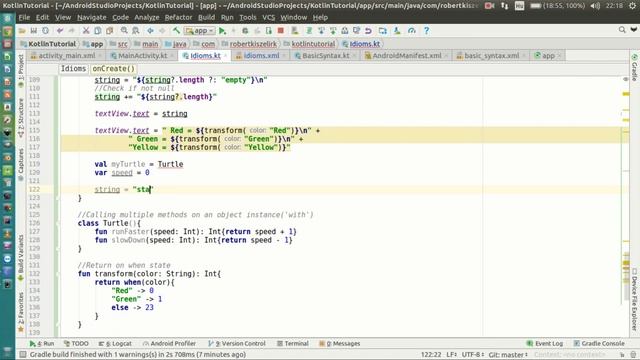This screenshot has width=640, height=360.
Task: Open the Logcat tool window
Action: pyautogui.click(x=115, y=344)
